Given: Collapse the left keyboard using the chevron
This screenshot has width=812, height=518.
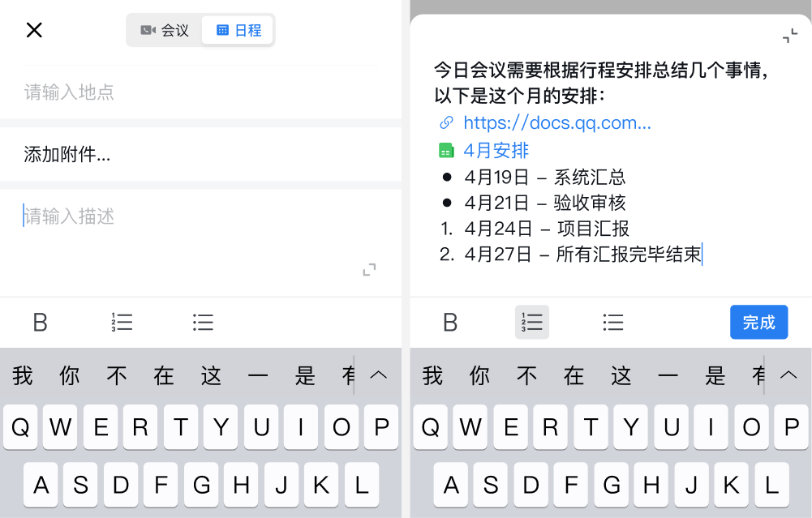Looking at the screenshot, I should click(378, 375).
